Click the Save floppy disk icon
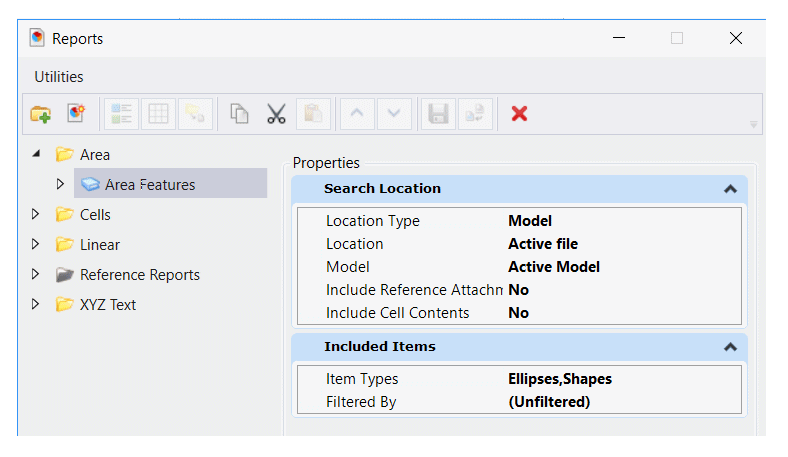The width and height of the screenshot is (788, 457). tap(438, 114)
